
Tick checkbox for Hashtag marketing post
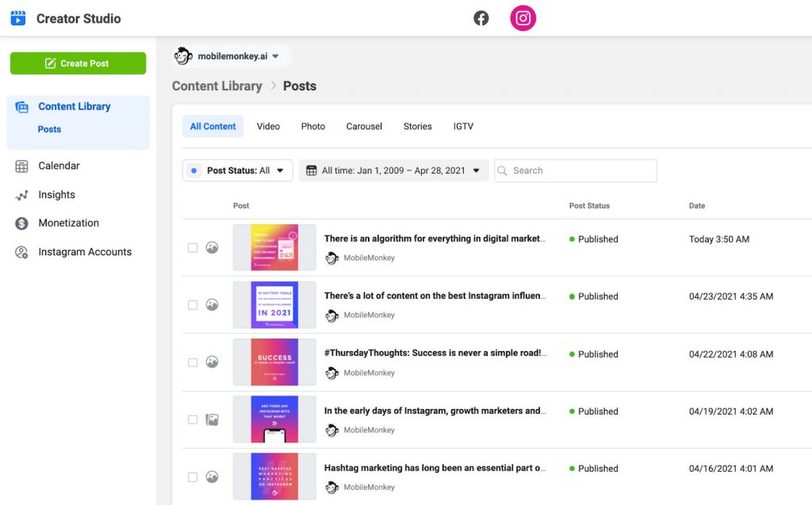(x=193, y=477)
